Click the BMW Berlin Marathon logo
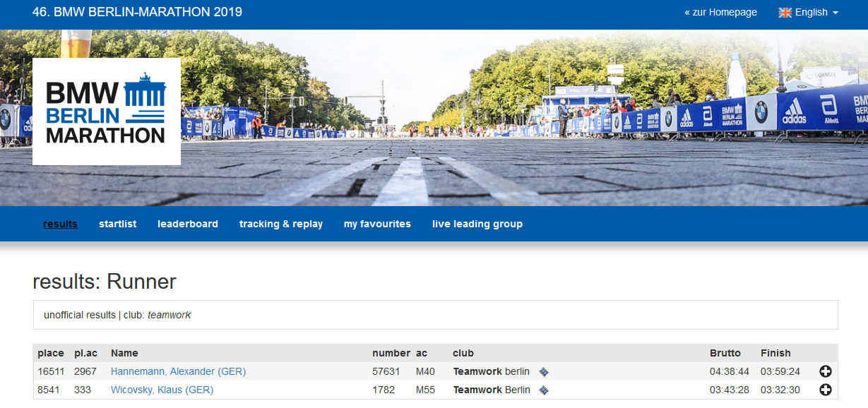The image size is (868, 408). coord(107,112)
